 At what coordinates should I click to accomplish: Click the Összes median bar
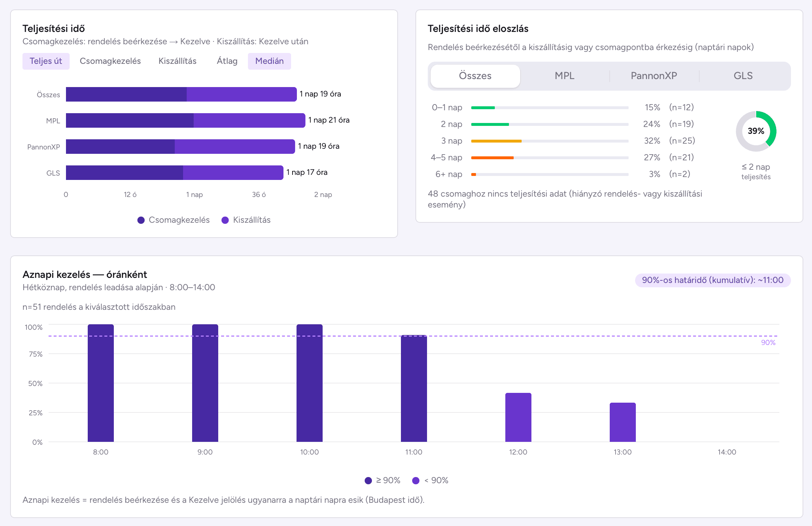click(x=181, y=94)
